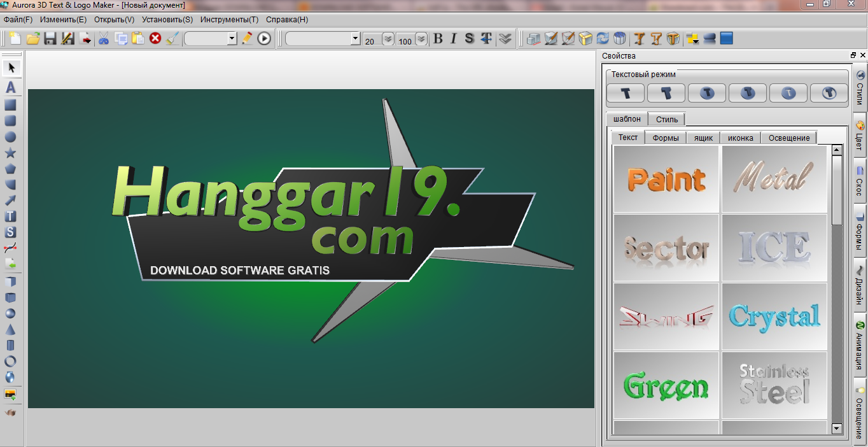Image resolution: width=868 pixels, height=447 pixels.
Task: Click the Export icon with red arrow
Action: tap(85, 39)
